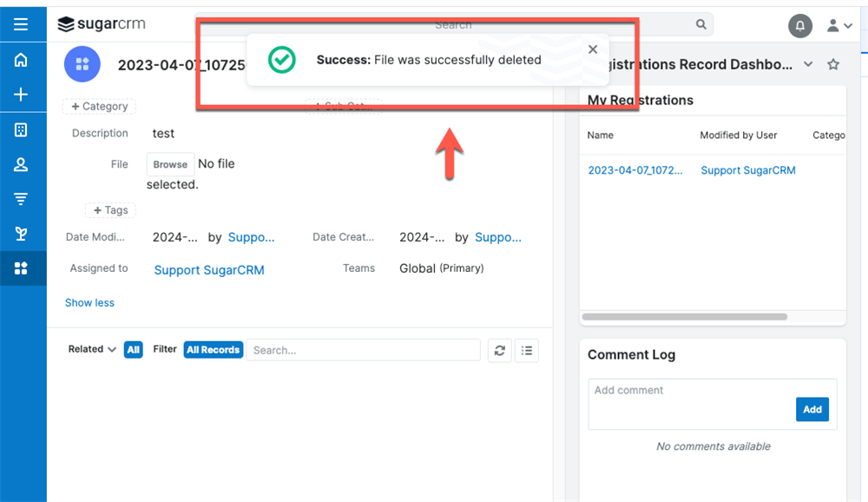Open the user profile dropdown menu
The height and width of the screenshot is (502, 868).
click(x=839, y=25)
